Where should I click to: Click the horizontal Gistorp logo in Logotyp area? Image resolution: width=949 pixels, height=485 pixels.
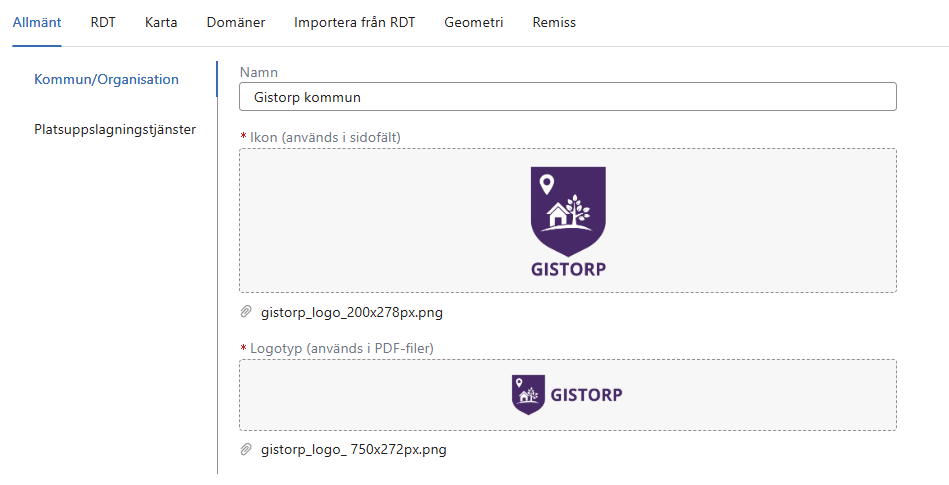pos(567,394)
